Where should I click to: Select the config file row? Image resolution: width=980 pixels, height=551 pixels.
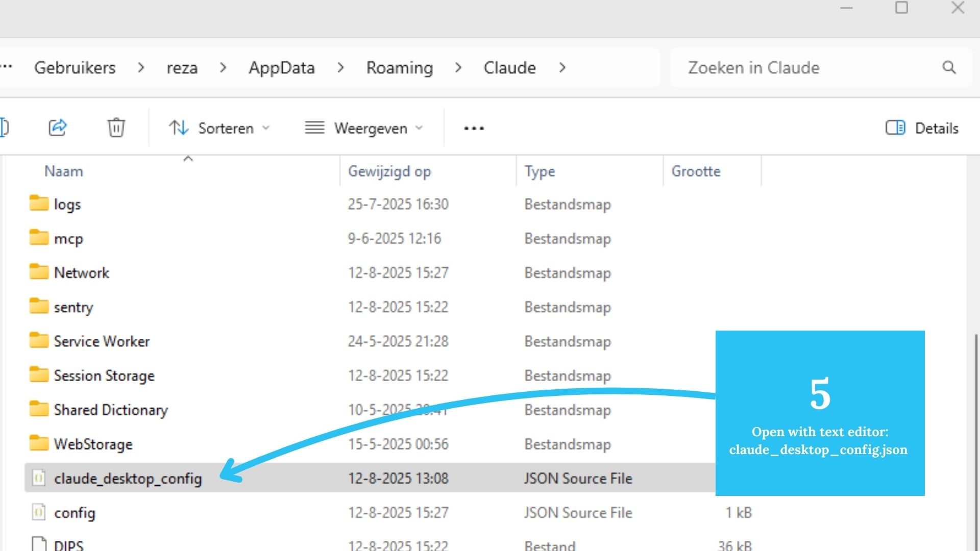click(x=75, y=512)
